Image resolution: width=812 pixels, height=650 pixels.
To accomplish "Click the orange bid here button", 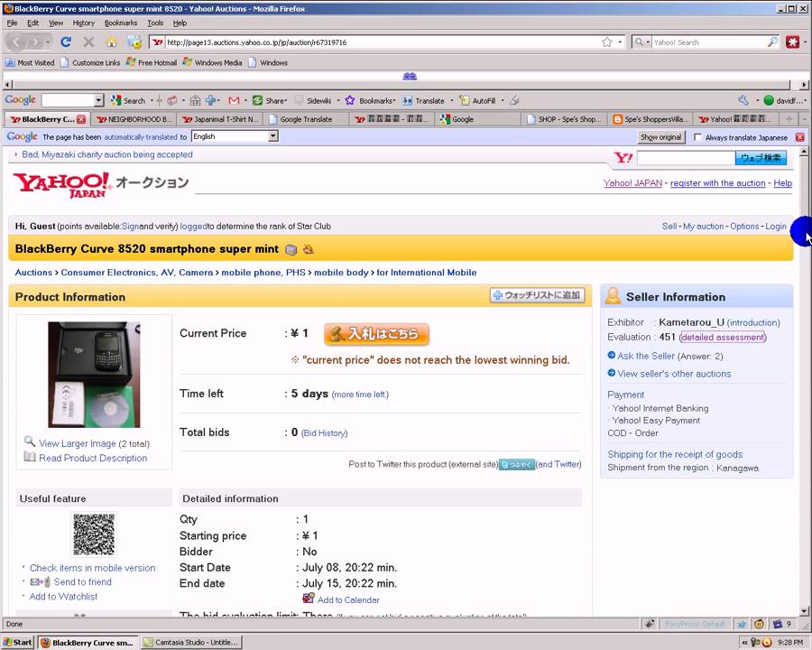I will (x=376, y=334).
